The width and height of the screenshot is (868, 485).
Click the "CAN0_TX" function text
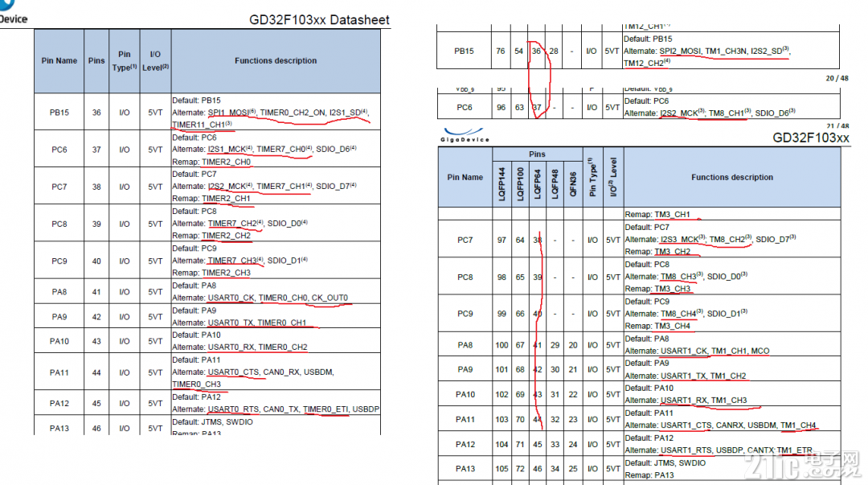280,409
